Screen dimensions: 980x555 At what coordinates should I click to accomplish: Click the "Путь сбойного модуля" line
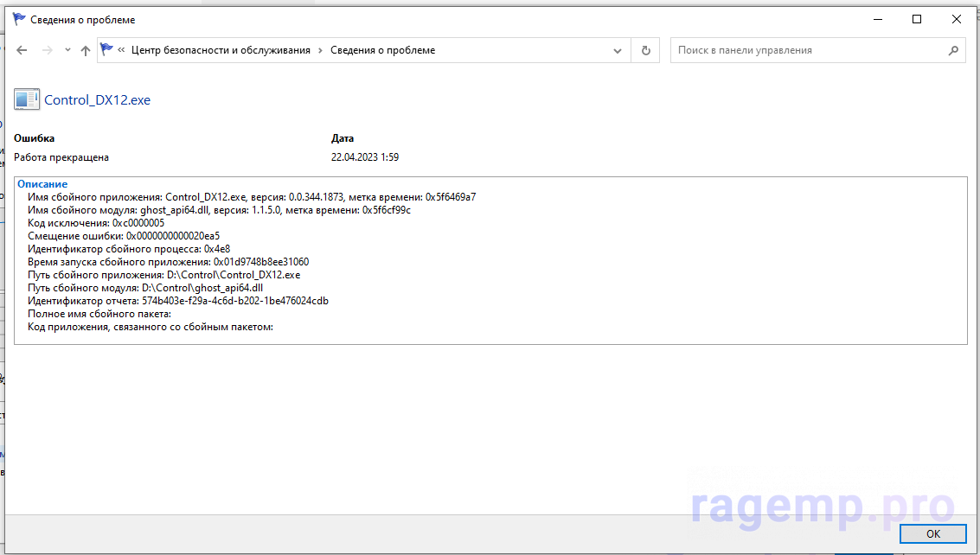pyautogui.click(x=145, y=288)
